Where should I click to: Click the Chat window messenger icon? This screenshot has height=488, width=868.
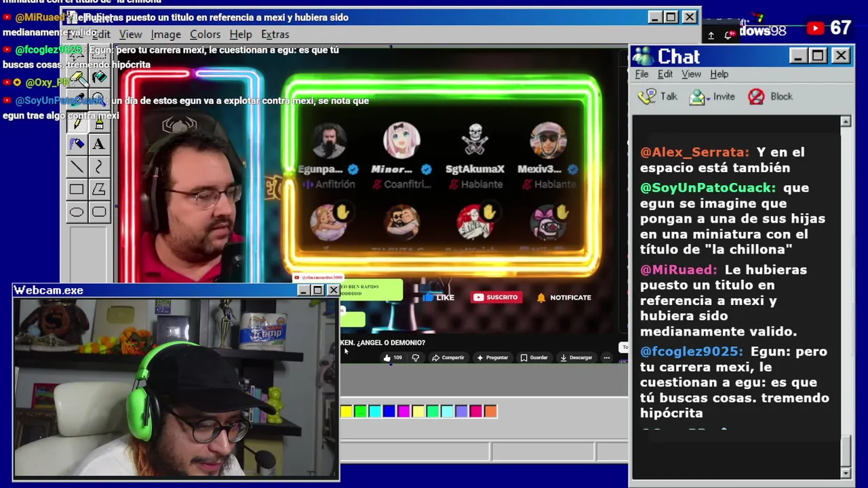click(643, 57)
